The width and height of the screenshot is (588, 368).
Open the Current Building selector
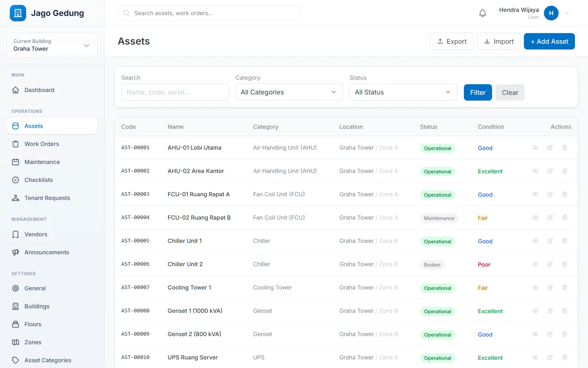(52, 45)
